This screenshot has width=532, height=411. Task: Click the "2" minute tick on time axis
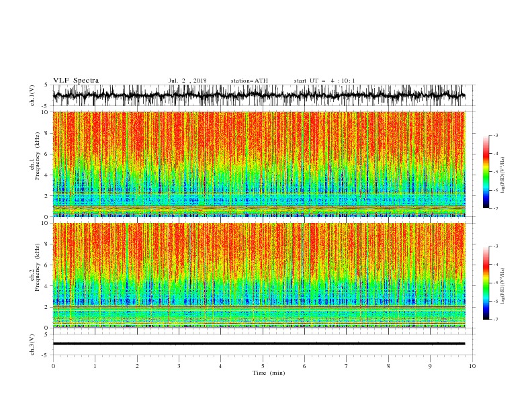pyautogui.click(x=137, y=366)
